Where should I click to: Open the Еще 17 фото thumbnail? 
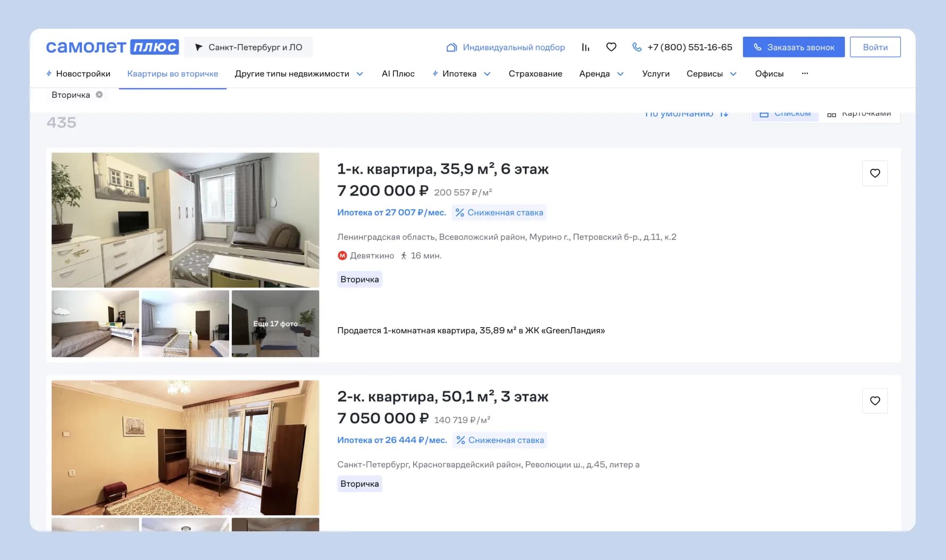[x=275, y=324]
